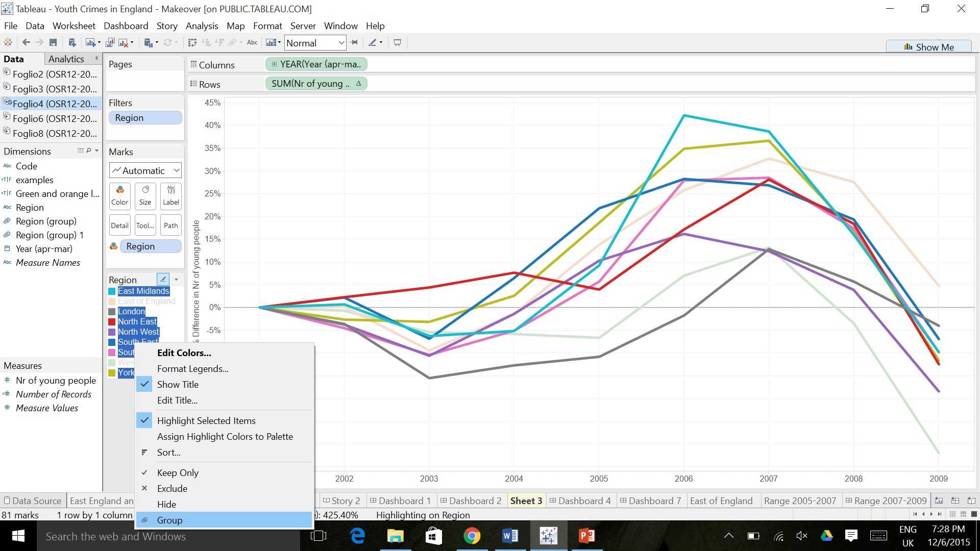Click the legend highlight pencil icon
The height and width of the screenshot is (551, 980).
click(163, 279)
